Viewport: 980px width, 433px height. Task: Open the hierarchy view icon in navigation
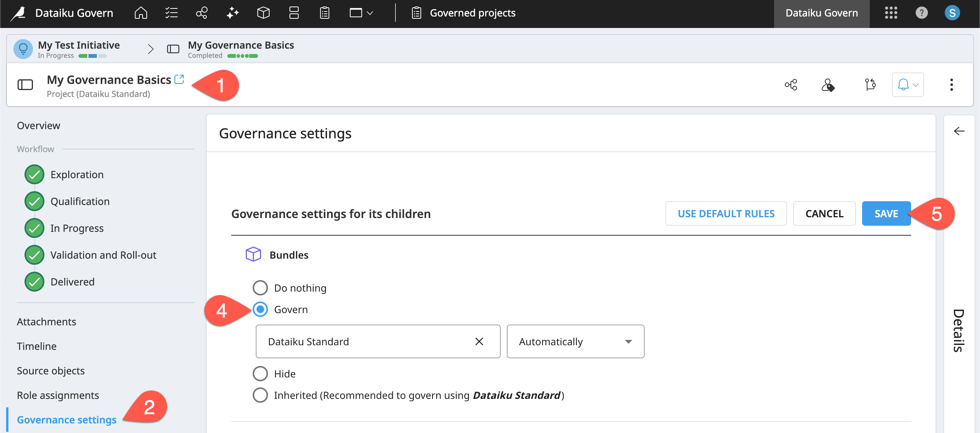coord(202,13)
